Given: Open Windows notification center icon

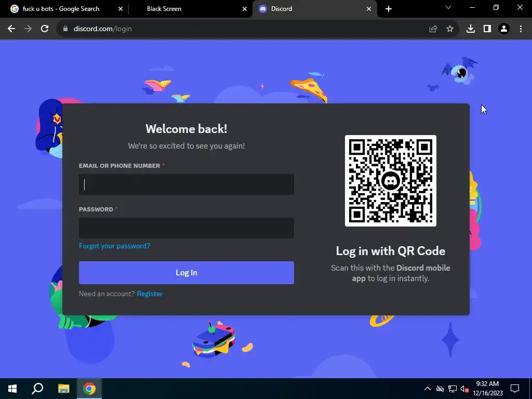Looking at the screenshot, I should 515,389.
